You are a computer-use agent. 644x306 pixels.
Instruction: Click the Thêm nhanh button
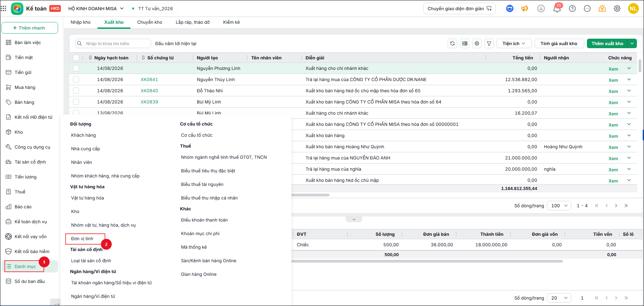[30, 28]
